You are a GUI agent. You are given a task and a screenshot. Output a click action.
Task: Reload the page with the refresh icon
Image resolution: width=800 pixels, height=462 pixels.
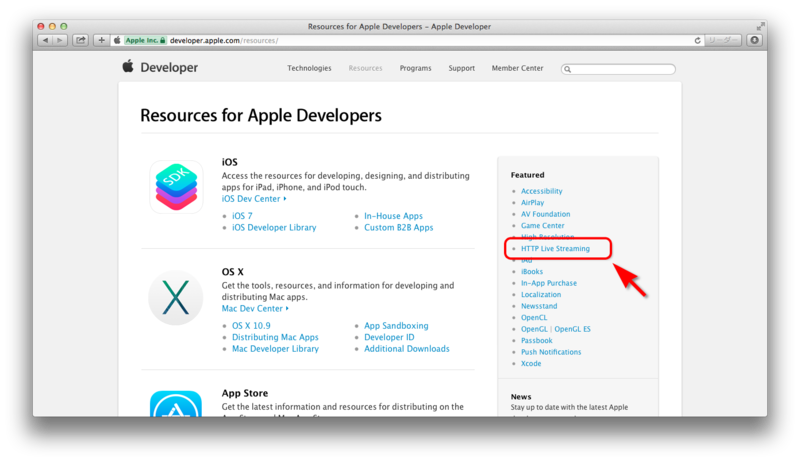point(697,40)
